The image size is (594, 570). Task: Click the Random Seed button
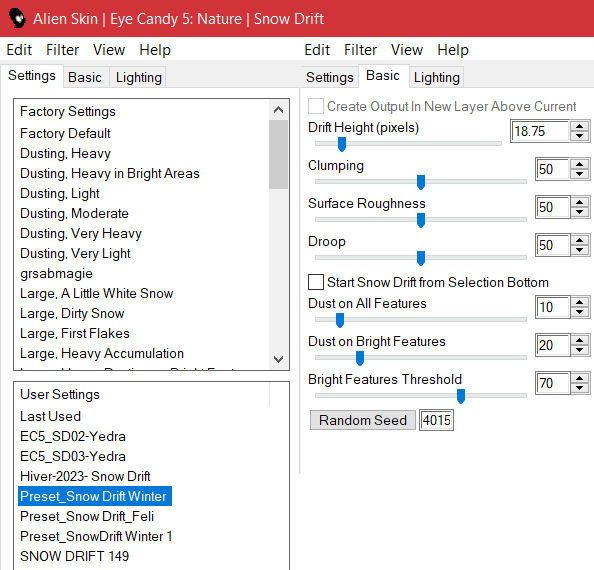coord(363,420)
